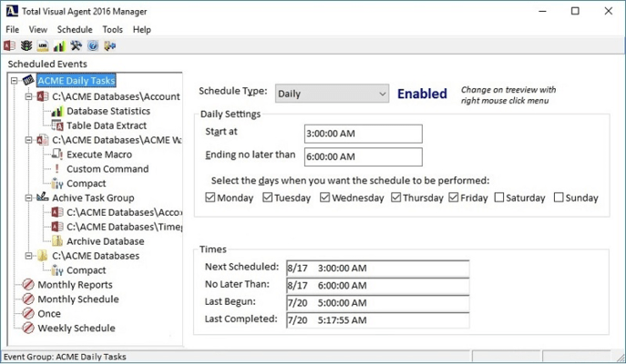The width and height of the screenshot is (626, 364).
Task: Click the Start at time field
Action: tap(352, 134)
